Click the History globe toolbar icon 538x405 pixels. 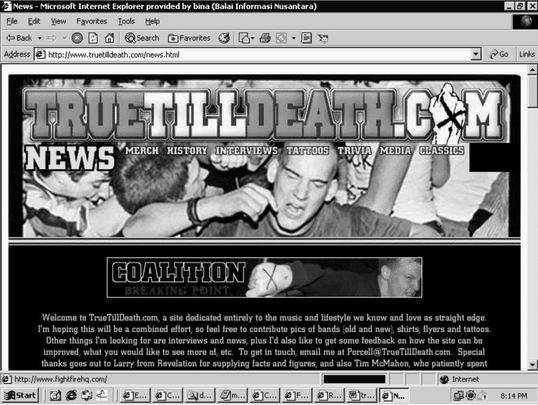coord(224,38)
